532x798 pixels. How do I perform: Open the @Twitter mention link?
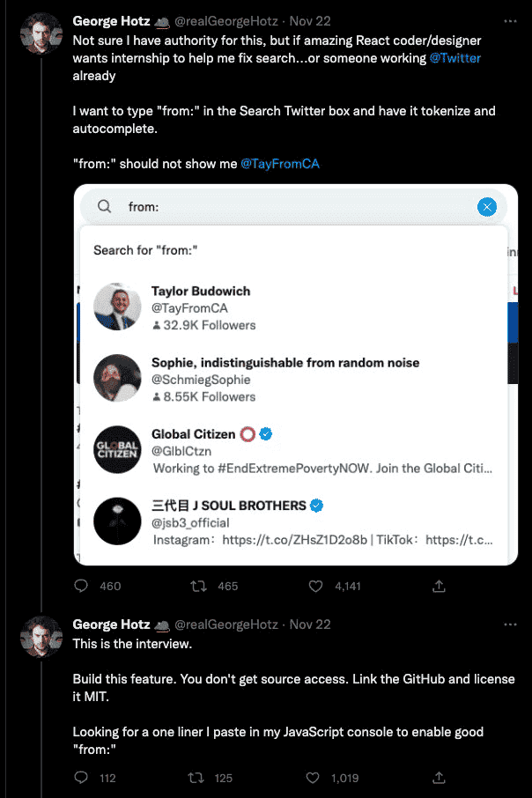click(x=455, y=58)
